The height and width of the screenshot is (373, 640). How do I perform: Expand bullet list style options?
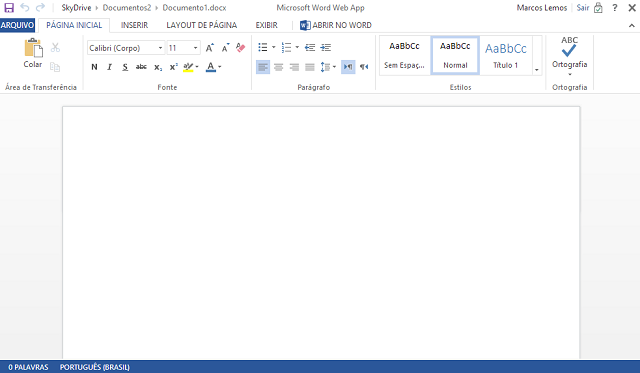click(x=273, y=47)
